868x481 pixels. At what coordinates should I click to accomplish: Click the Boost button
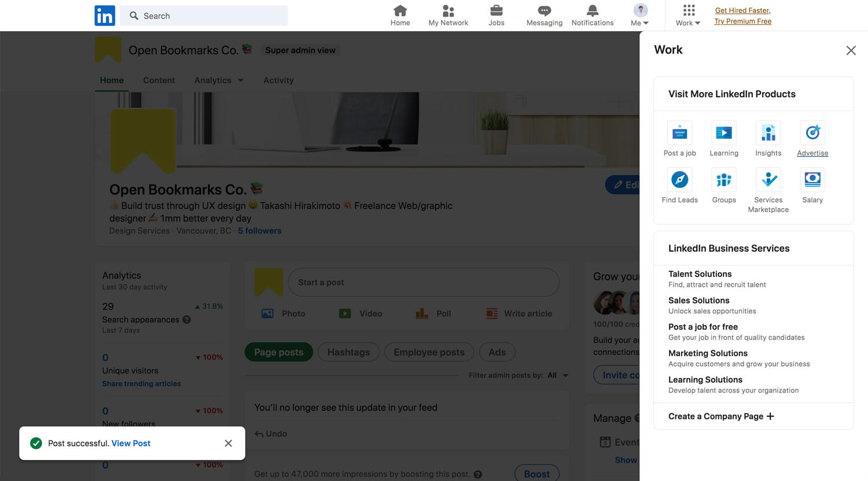pyautogui.click(x=536, y=473)
